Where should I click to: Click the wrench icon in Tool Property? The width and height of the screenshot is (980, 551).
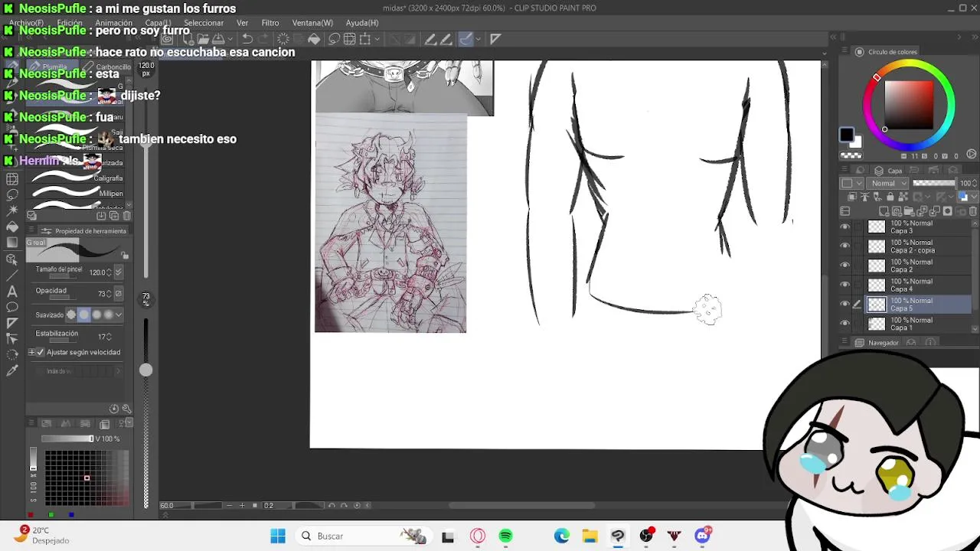[126, 409]
